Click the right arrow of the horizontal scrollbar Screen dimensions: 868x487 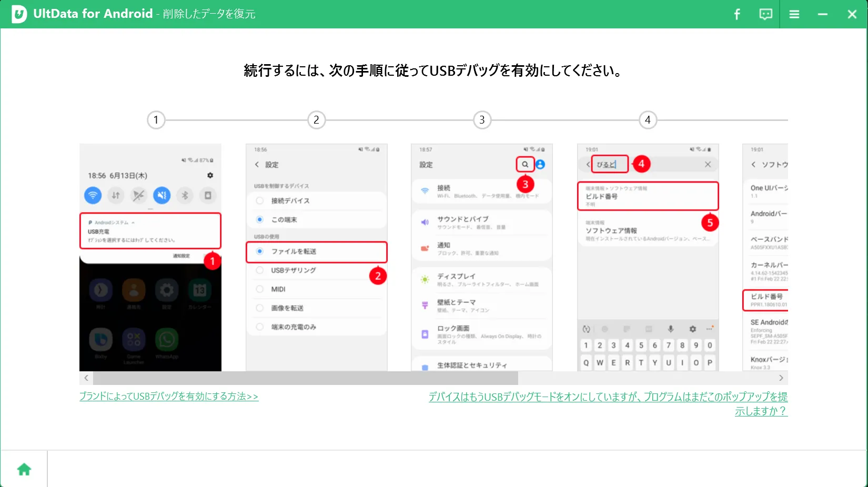click(781, 378)
